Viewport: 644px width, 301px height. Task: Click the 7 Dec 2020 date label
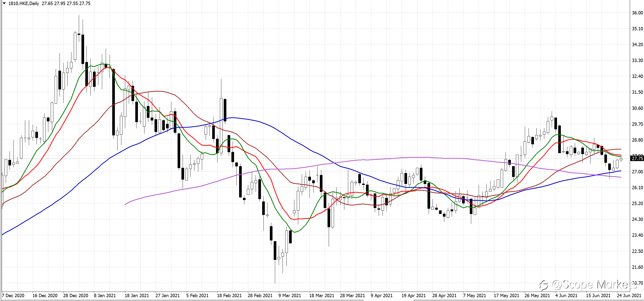point(13,295)
